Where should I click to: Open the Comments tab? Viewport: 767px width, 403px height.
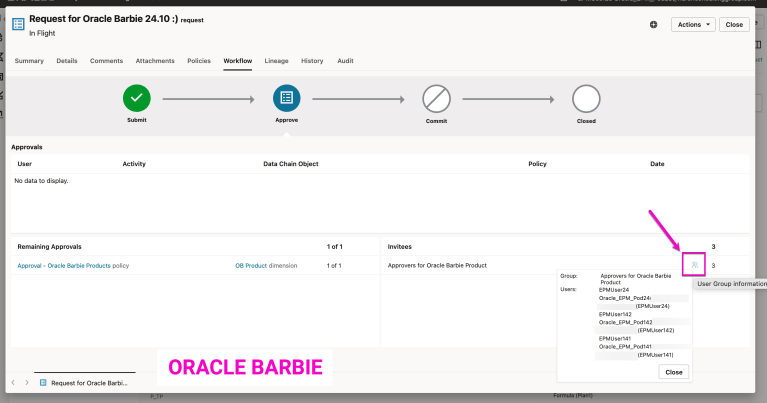coord(106,61)
